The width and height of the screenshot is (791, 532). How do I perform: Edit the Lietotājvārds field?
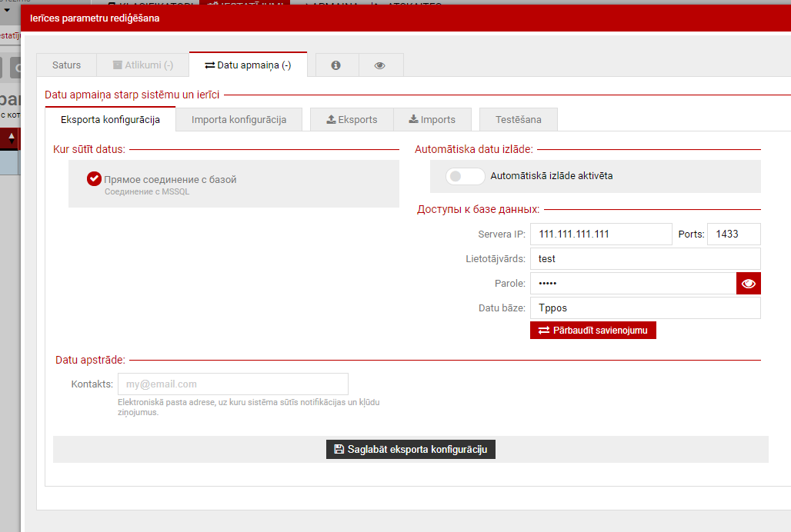click(645, 259)
